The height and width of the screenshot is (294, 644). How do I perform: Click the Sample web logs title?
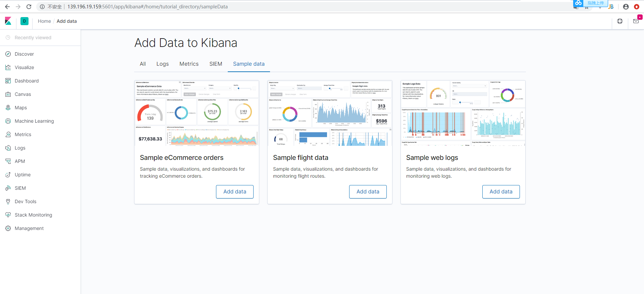tap(432, 158)
